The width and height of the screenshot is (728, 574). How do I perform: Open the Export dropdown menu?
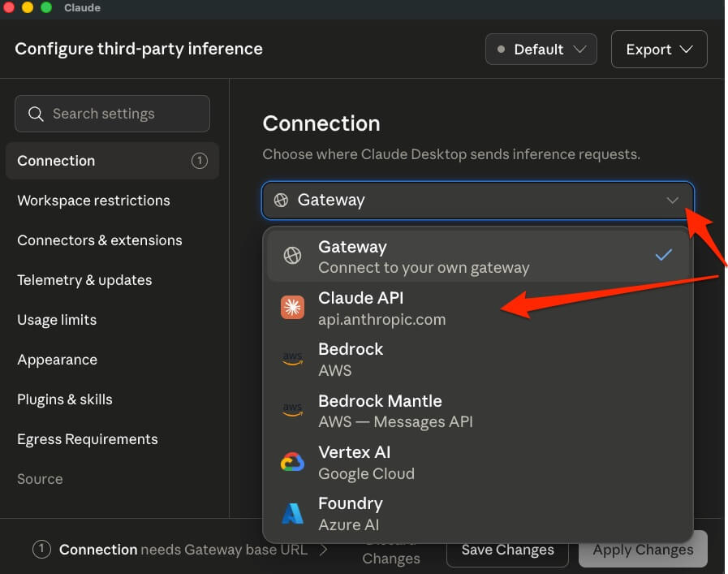(x=659, y=50)
